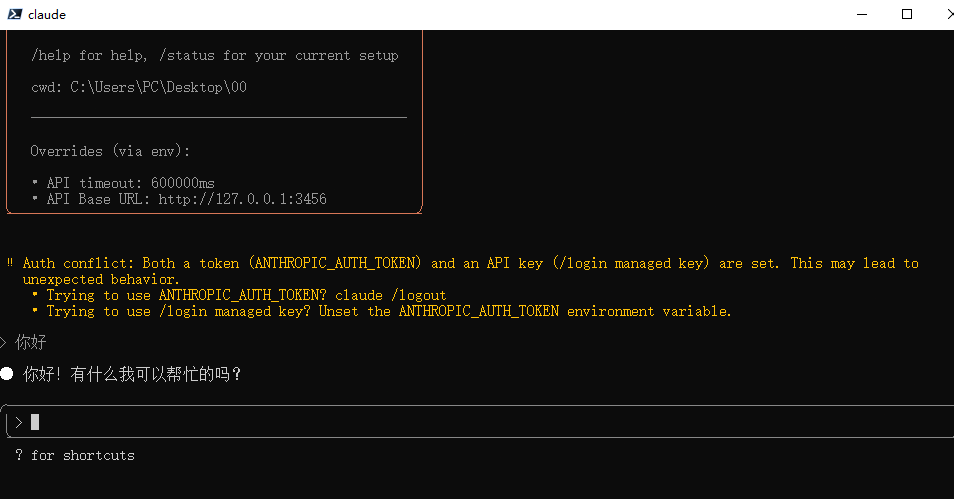
Task: Minimize the claude terminal window
Action: pos(862,14)
